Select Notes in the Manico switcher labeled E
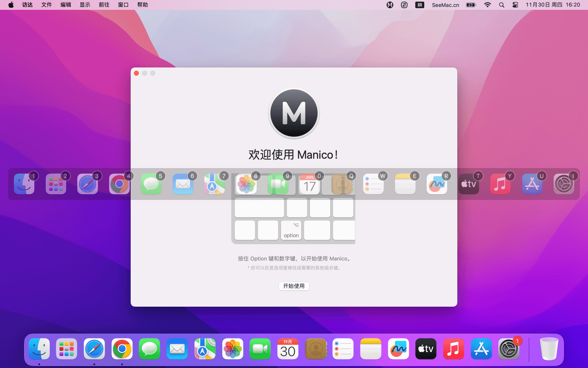This screenshot has width=588, height=368. click(405, 184)
